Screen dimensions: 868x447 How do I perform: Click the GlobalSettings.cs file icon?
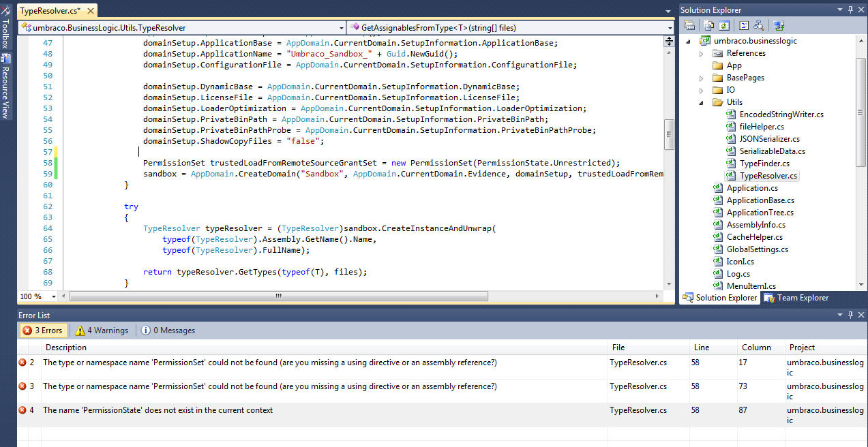coord(718,249)
